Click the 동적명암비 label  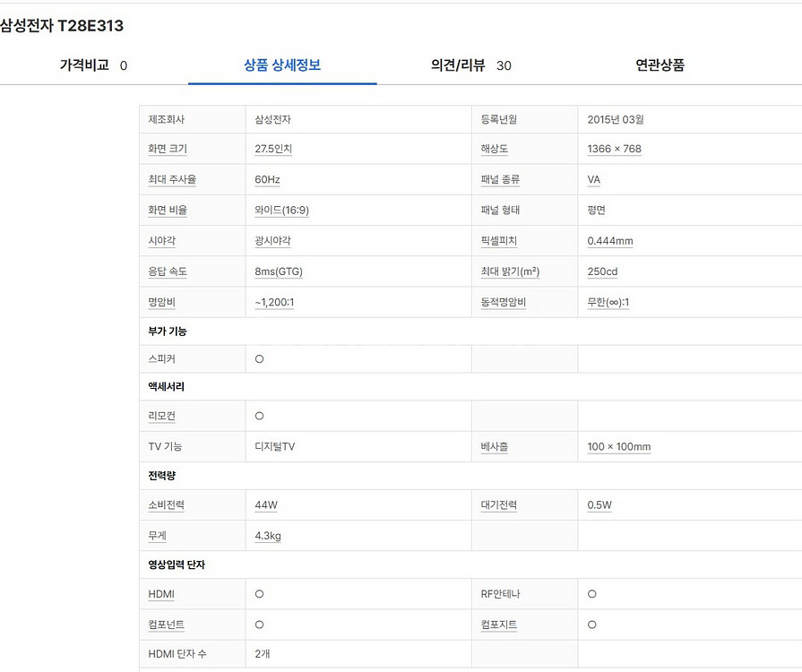(x=503, y=302)
